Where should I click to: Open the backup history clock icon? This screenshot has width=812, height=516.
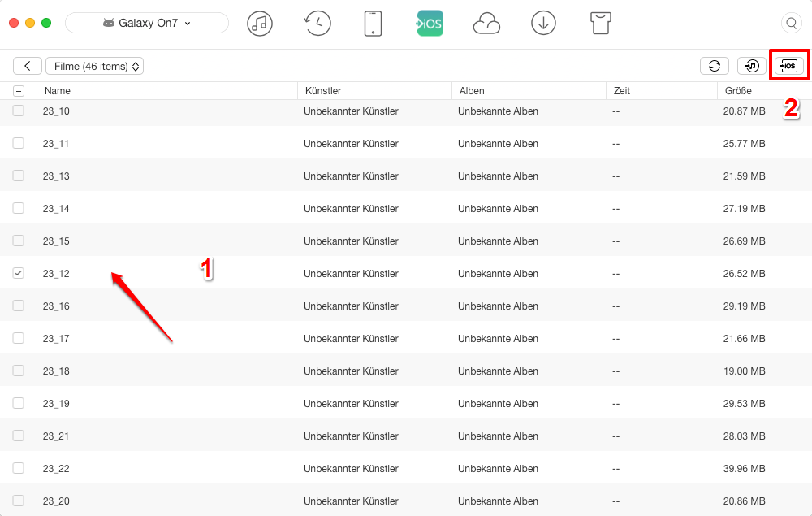(x=317, y=23)
